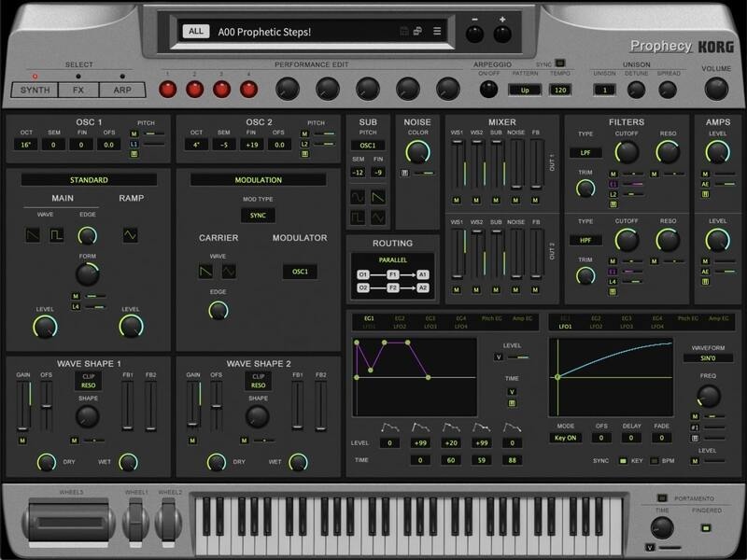Click the save preset disk icon on the display
This screenshot has width=747, height=560.
pyautogui.click(x=402, y=31)
